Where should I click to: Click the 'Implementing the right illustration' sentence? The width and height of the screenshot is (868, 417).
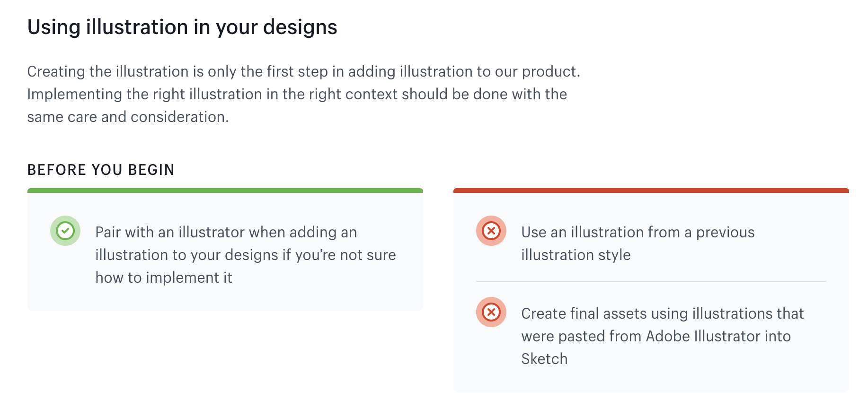pos(297,94)
